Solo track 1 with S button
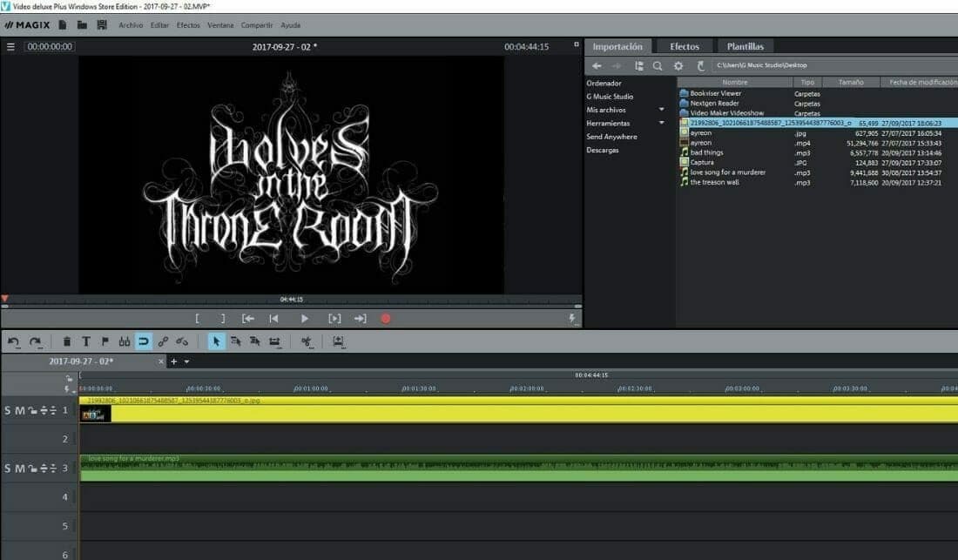The height and width of the screenshot is (560, 958). (7, 410)
